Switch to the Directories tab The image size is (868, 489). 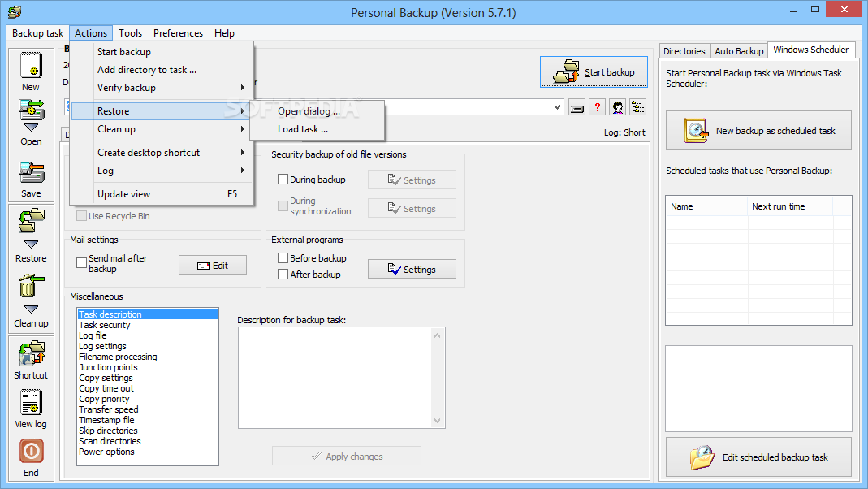(x=684, y=51)
